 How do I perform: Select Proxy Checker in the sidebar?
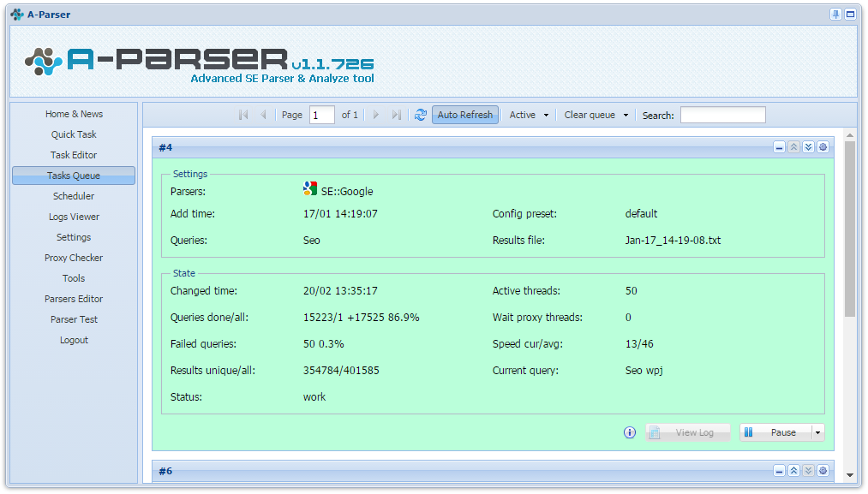(x=74, y=258)
